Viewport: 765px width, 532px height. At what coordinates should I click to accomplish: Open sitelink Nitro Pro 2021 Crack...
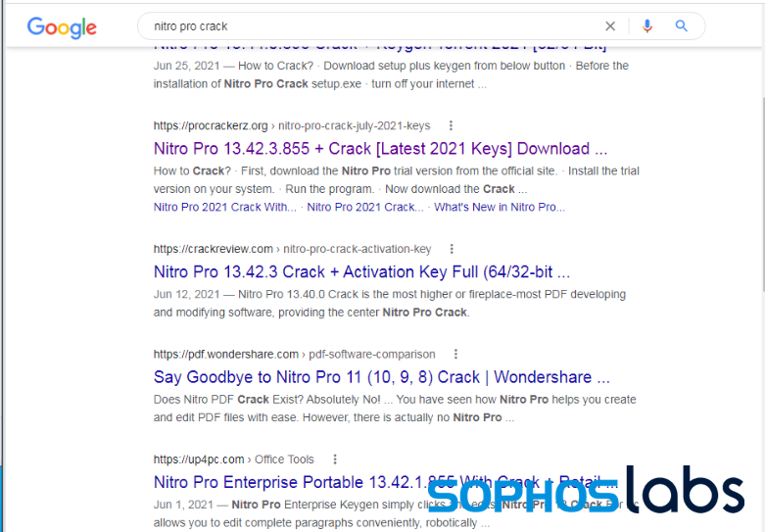(x=365, y=207)
